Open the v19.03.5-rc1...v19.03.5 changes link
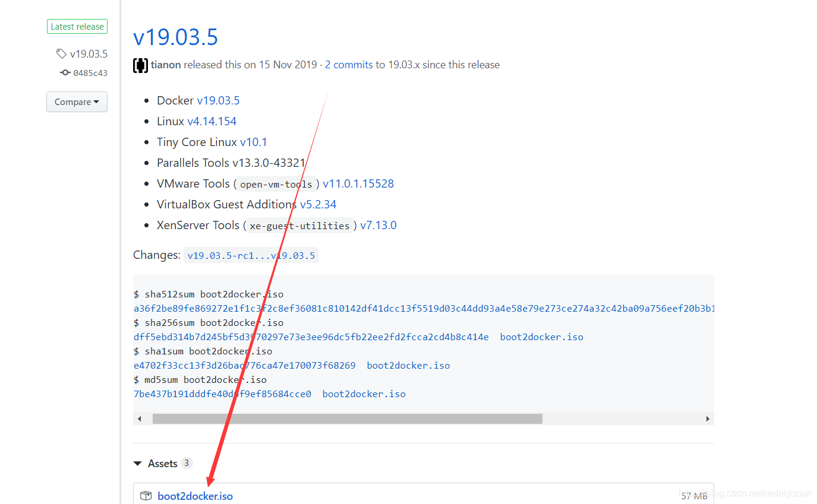The width and height of the screenshot is (817, 504). (x=251, y=256)
